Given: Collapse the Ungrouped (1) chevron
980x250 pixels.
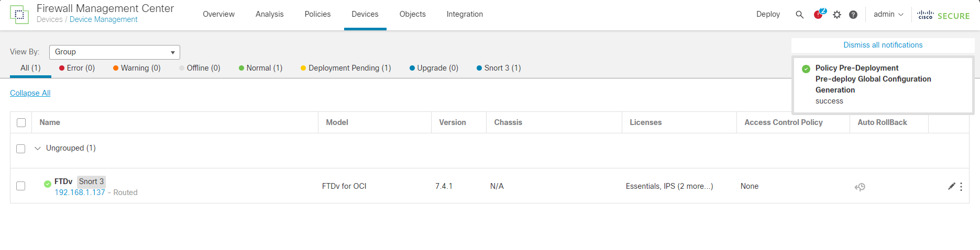Looking at the screenshot, I should coord(38,149).
